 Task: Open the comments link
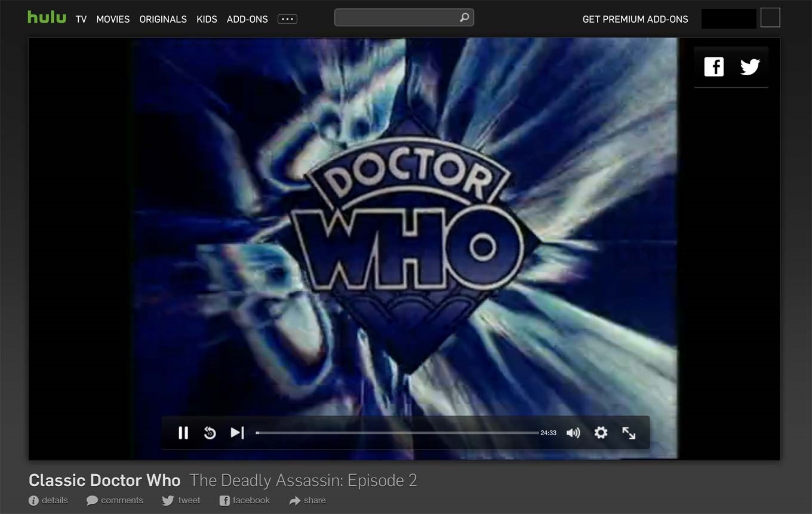point(115,500)
